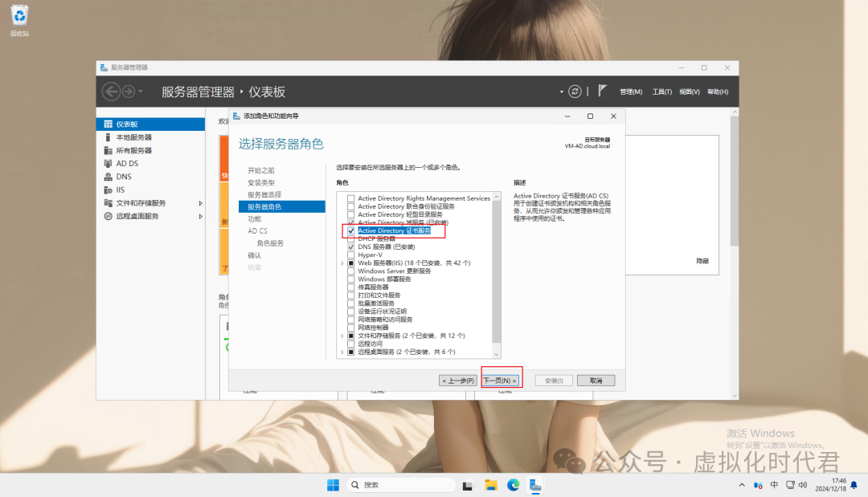This screenshot has width=868, height=497.
Task: Check the Hyper-V role checkbox
Action: (350, 255)
